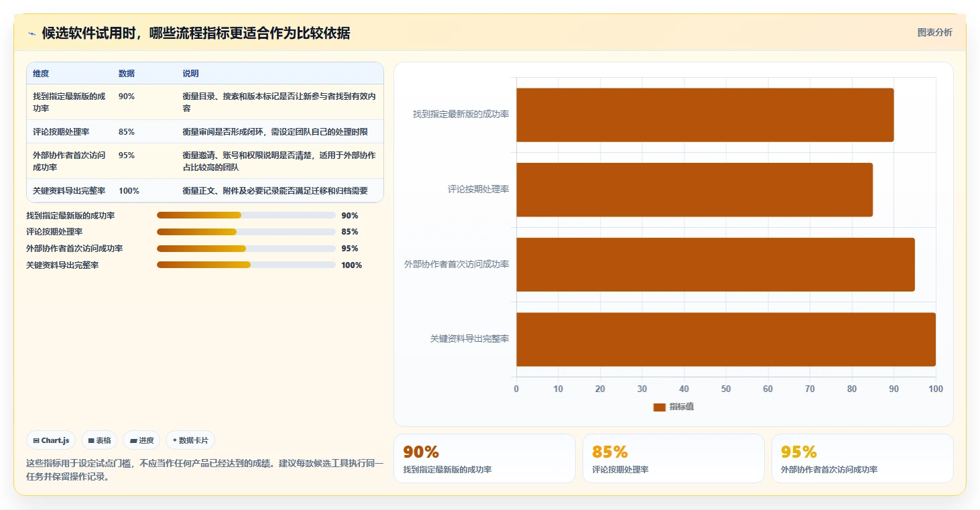
Task: Click the 100% value beside progress bar
Action: [x=352, y=265]
